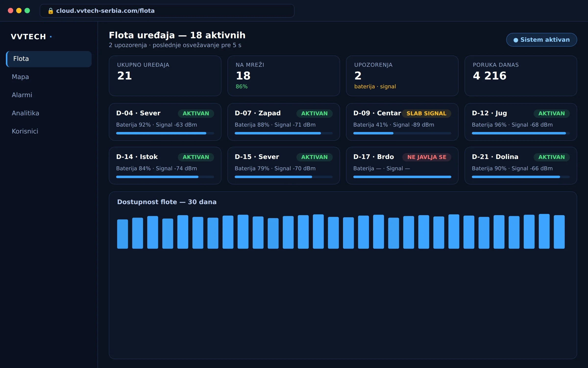Click 'Baterija 84% · Signal -74 dBm' text

(157, 169)
